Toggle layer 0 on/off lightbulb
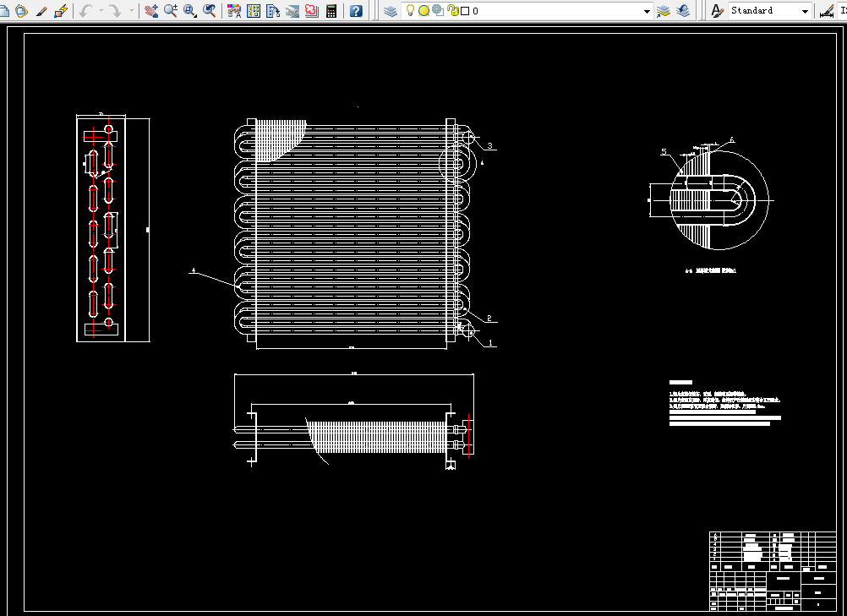Screen dimensions: 847x616 click(410, 10)
